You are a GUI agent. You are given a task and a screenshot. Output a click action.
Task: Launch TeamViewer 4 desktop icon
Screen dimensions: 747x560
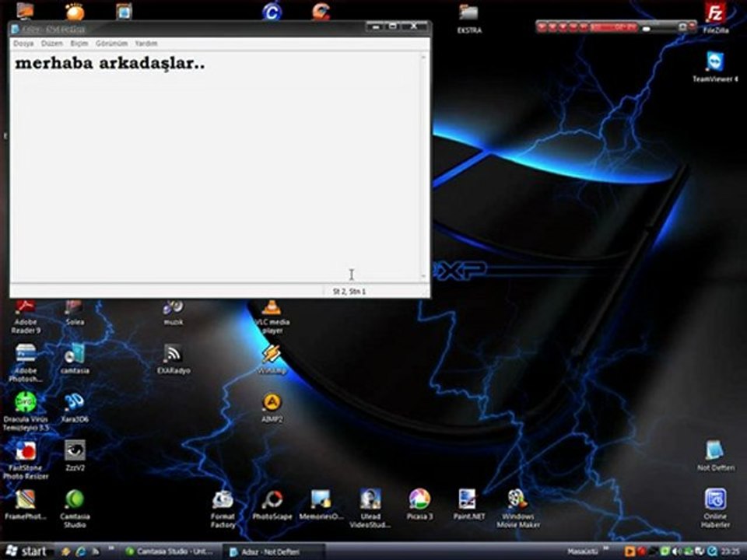pyautogui.click(x=715, y=67)
